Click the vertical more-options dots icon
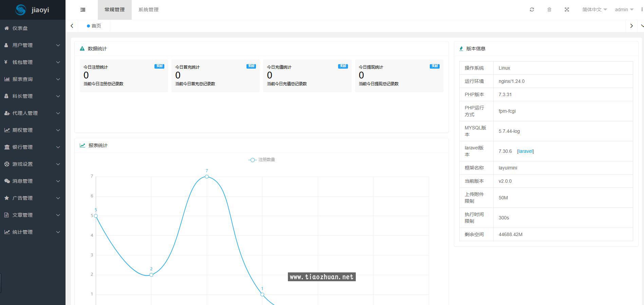The height and width of the screenshot is (305, 644). (x=642, y=10)
